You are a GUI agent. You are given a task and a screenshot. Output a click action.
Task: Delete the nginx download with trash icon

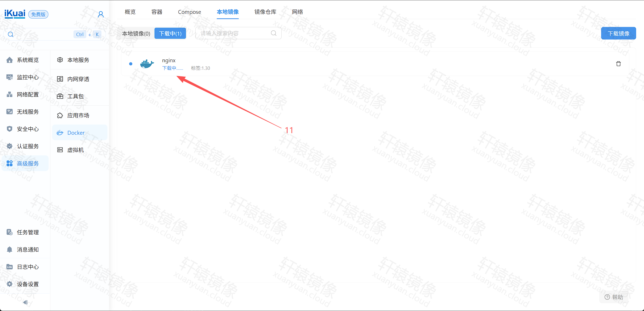(618, 64)
